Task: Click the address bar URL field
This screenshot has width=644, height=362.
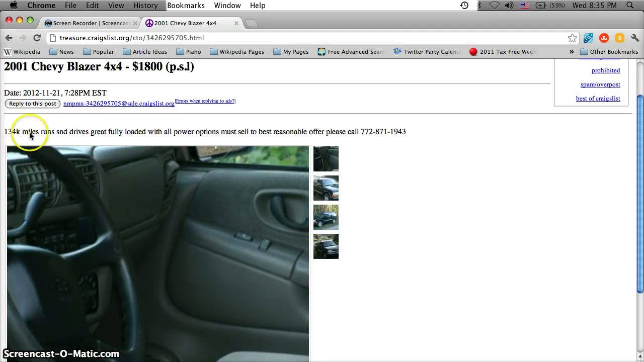Action: pyautogui.click(x=307, y=38)
